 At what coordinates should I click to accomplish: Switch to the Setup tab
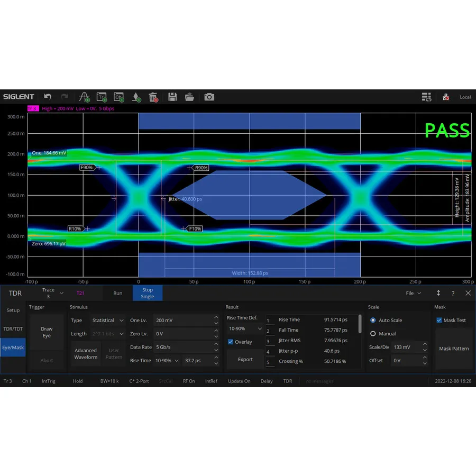(13, 310)
